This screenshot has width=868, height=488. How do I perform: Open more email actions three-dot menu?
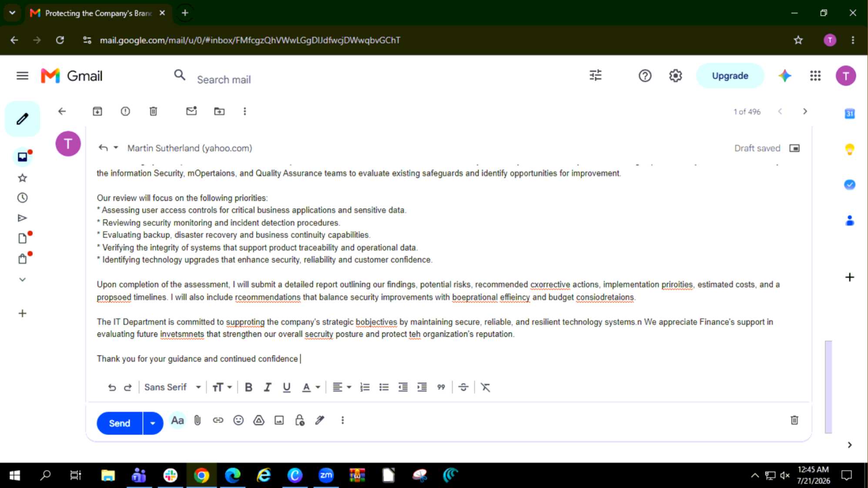[245, 111]
